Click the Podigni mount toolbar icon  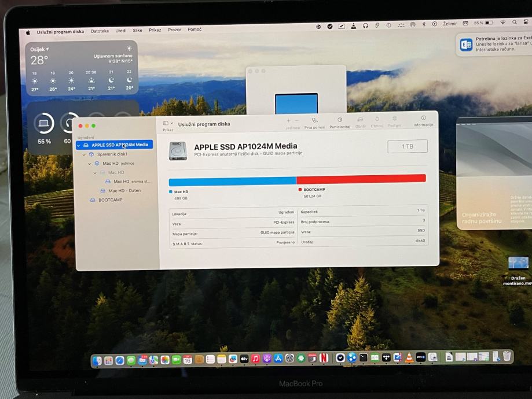click(394, 119)
